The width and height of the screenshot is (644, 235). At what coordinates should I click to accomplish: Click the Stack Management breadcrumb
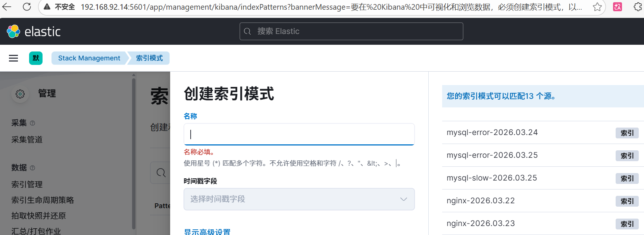pos(89,58)
